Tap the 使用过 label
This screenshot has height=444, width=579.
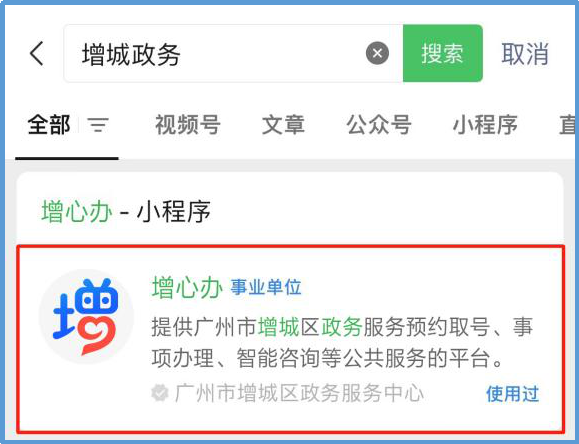(x=513, y=394)
